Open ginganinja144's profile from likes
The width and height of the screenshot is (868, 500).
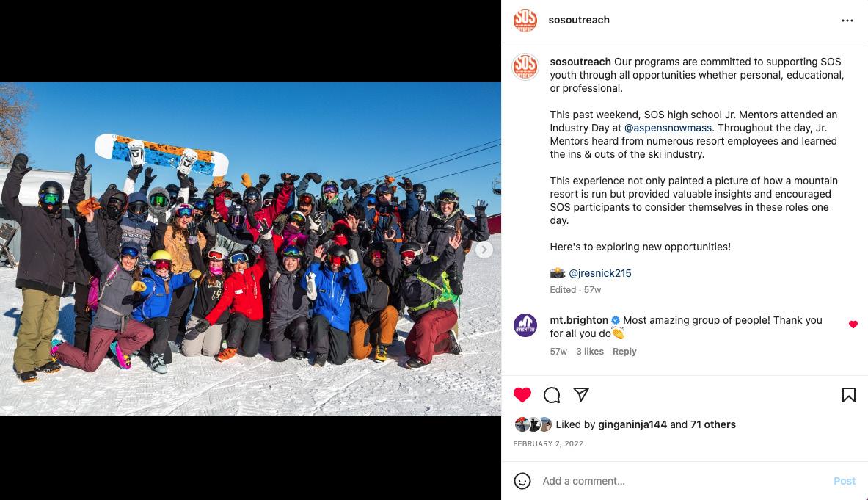tap(632, 424)
